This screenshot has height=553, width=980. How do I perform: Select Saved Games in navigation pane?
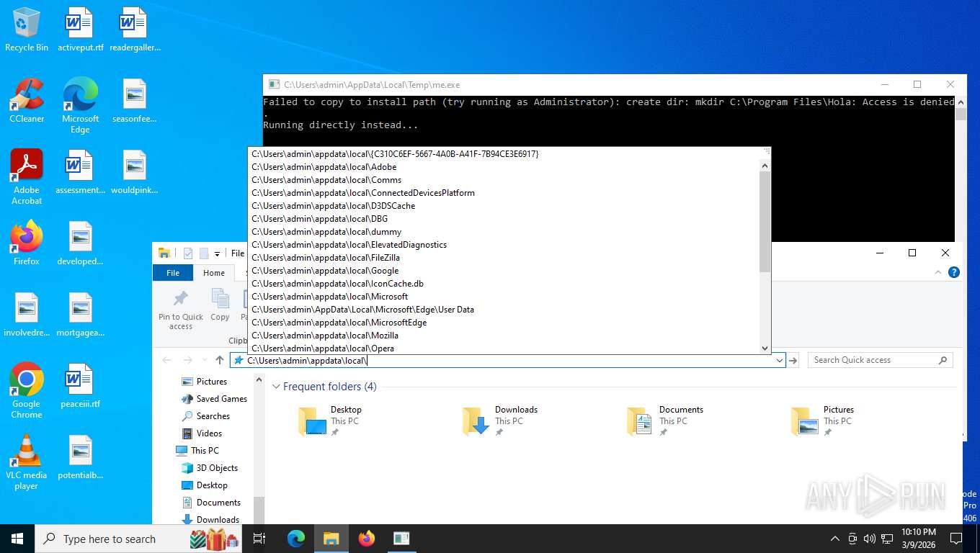click(x=214, y=399)
